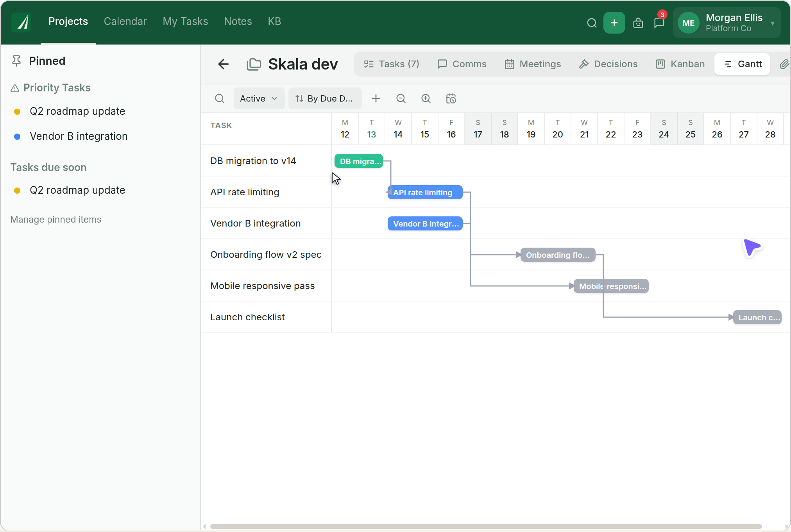Viewport: 791px width, 532px height.
Task: Click the Priority Tasks warning icon
Action: pyautogui.click(x=15, y=88)
